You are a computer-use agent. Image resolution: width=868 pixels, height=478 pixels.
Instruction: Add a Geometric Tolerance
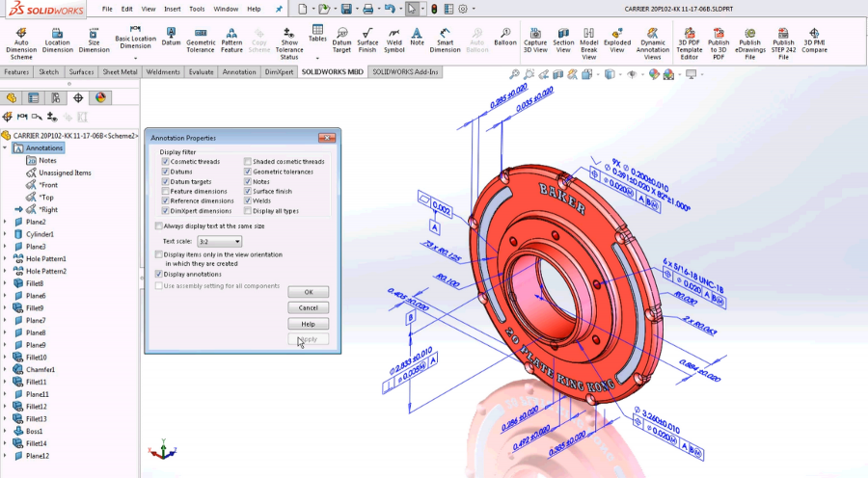[x=201, y=40]
